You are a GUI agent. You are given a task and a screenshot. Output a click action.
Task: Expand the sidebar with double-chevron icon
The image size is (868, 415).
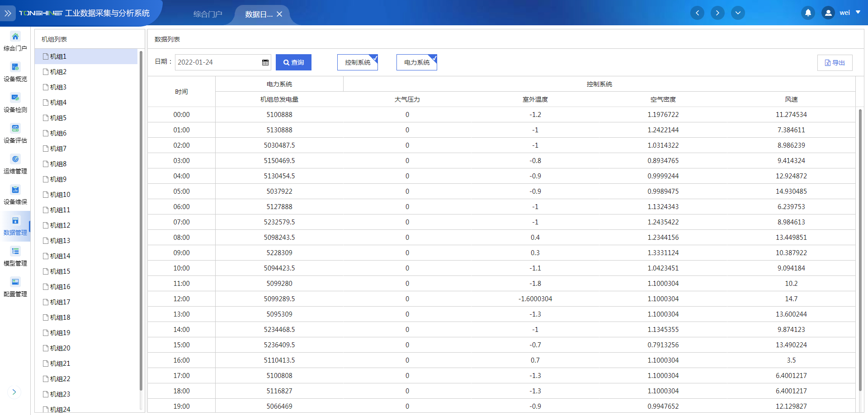tap(8, 13)
